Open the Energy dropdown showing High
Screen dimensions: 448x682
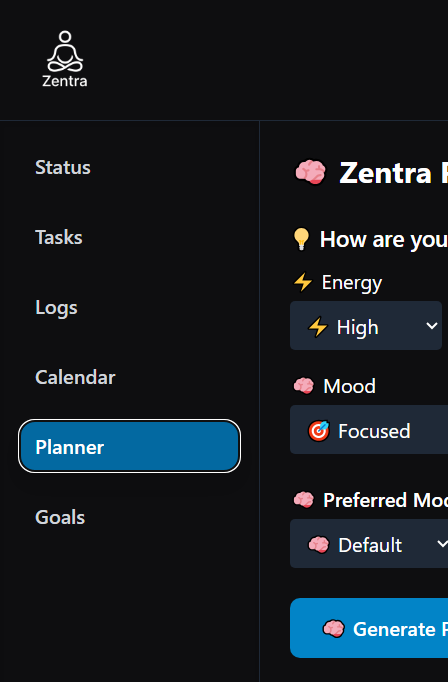(x=366, y=325)
